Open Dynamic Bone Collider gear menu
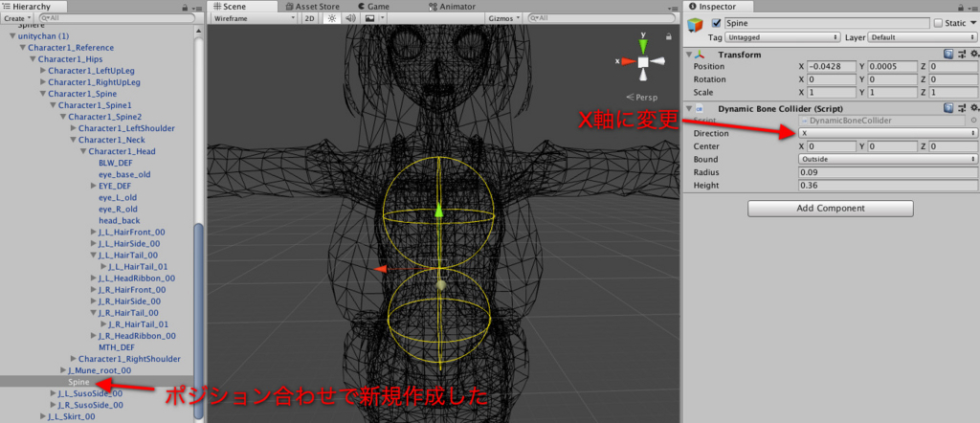The height and width of the screenshot is (423, 980). (x=973, y=108)
